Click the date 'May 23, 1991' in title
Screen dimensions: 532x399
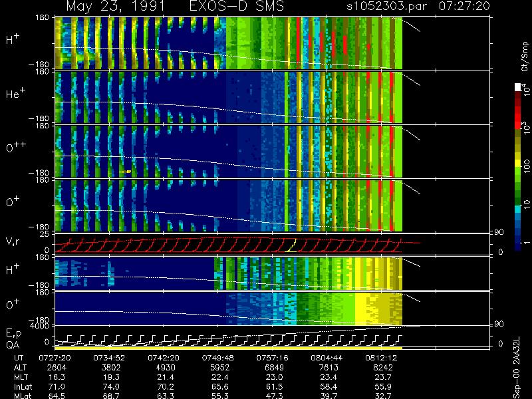click(x=115, y=6)
